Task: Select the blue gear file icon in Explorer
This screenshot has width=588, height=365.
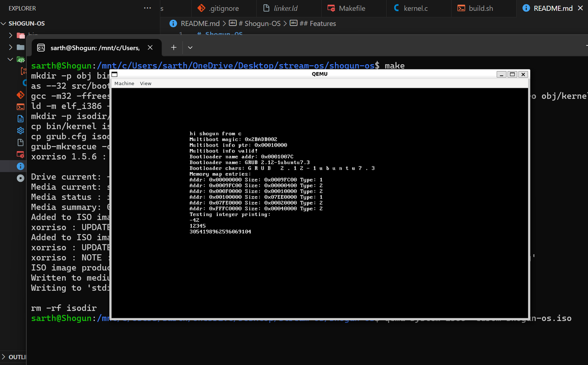Action: tap(21, 130)
